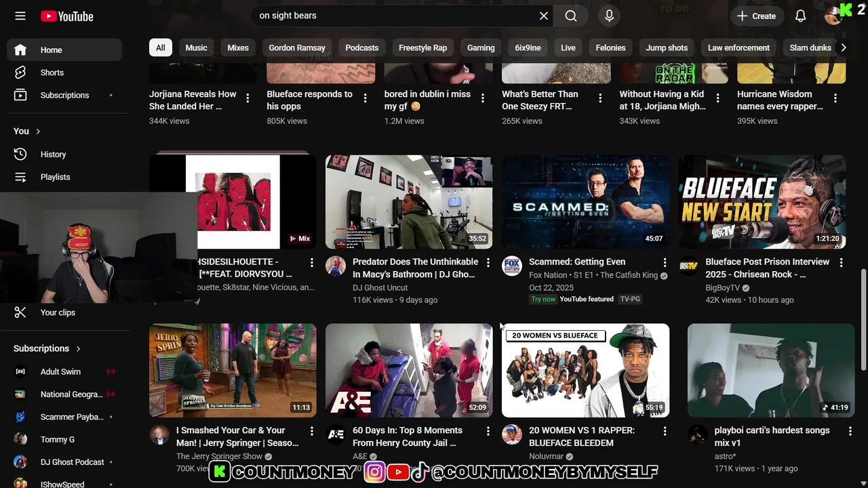Open the account avatar menu

[833, 16]
